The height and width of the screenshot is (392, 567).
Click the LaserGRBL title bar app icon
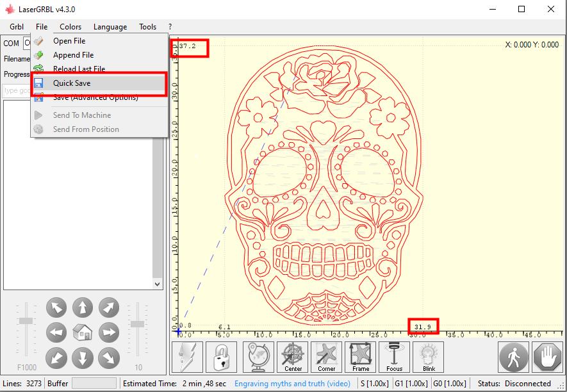tap(10, 10)
